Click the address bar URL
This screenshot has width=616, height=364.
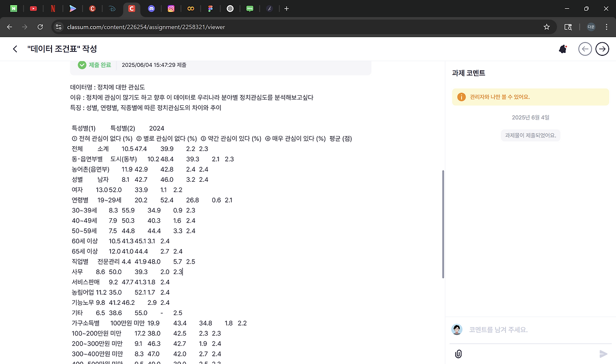(x=146, y=27)
